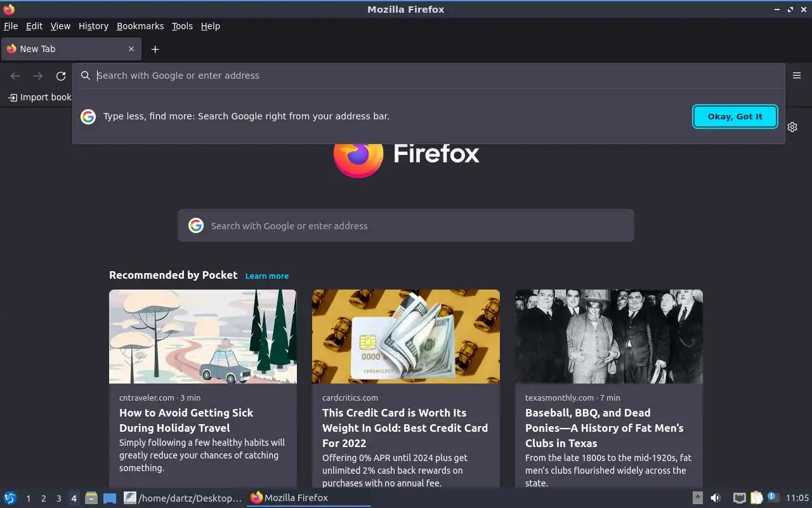Click the notification info tray icon
Image resolution: width=812 pixels, height=508 pixels.
(773, 497)
